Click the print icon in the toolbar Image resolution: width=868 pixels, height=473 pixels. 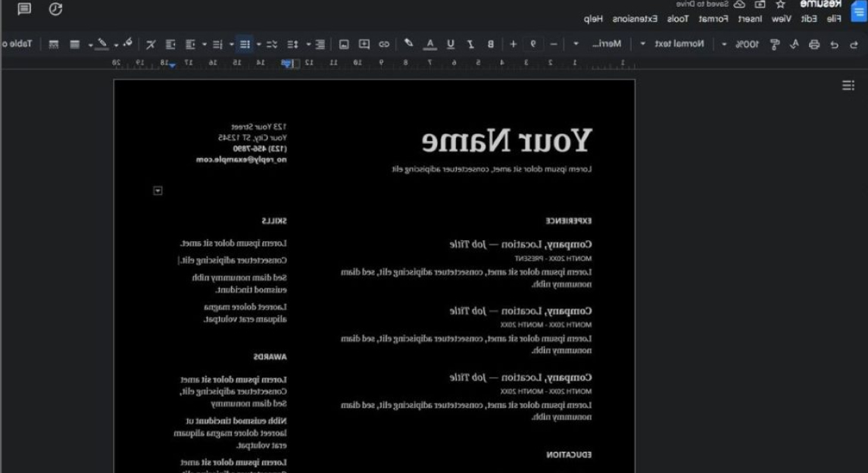coord(814,44)
